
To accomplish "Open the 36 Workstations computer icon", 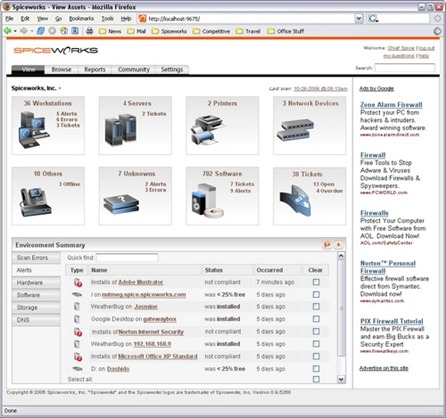I will point(33,130).
